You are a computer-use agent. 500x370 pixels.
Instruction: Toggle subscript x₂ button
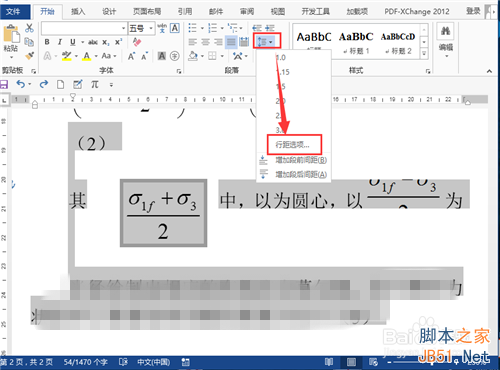106,42
